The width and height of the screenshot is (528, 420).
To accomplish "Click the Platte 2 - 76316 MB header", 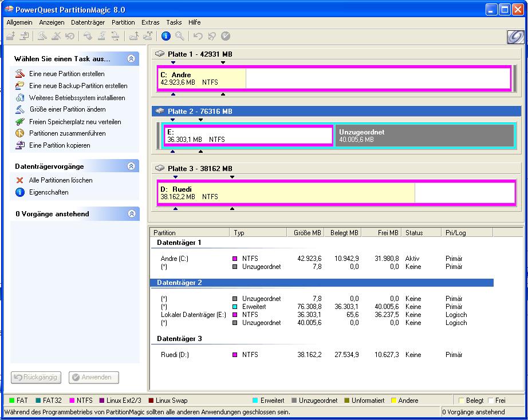I will 336,111.
